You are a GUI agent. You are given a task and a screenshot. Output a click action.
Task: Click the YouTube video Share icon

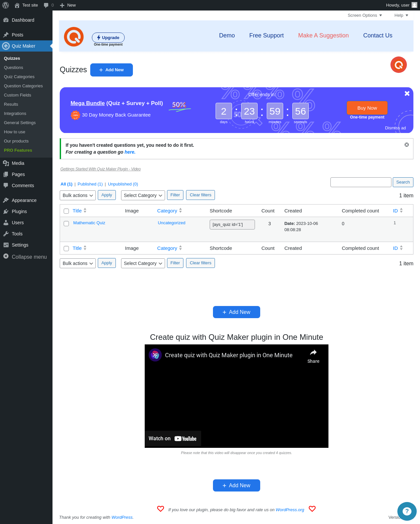point(313,353)
